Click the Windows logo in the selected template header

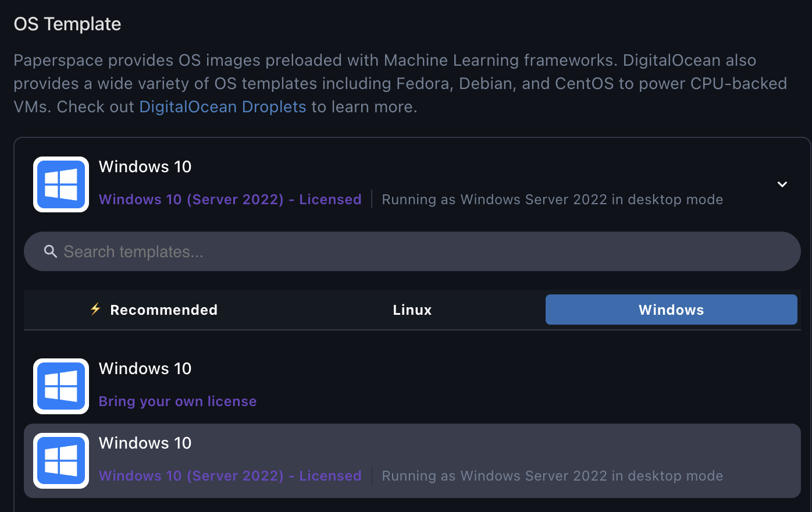[61, 184]
